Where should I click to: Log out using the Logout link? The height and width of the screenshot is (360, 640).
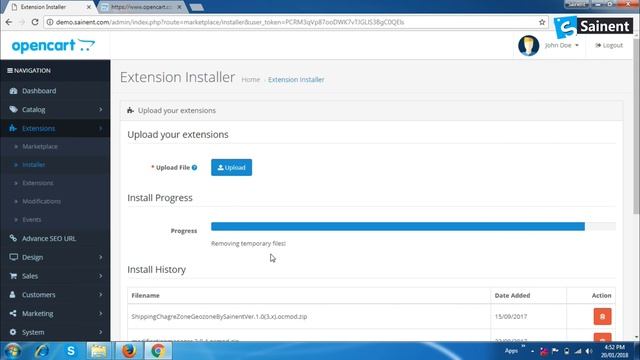coord(609,45)
